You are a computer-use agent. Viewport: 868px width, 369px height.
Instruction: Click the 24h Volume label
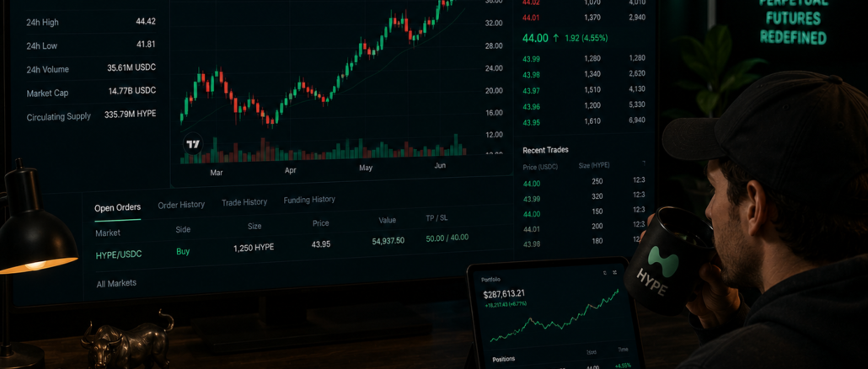tap(47, 70)
